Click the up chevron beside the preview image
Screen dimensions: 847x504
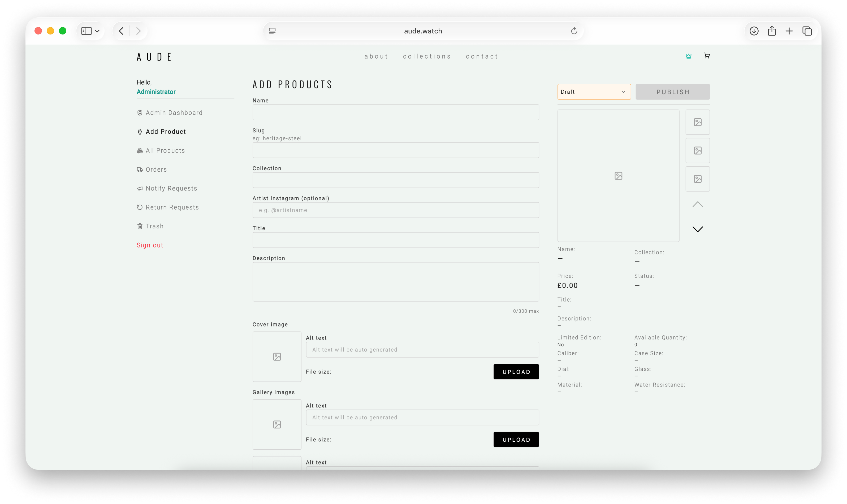click(x=698, y=204)
